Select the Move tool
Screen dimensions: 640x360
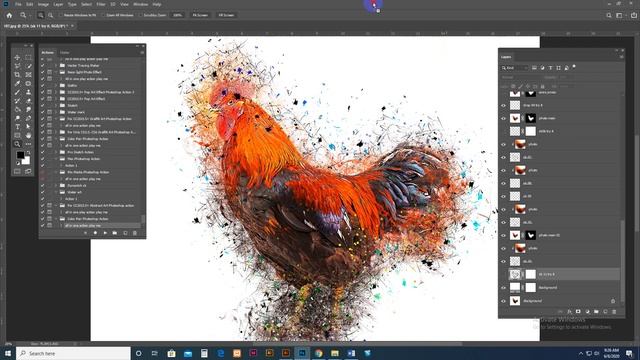coord(17,57)
